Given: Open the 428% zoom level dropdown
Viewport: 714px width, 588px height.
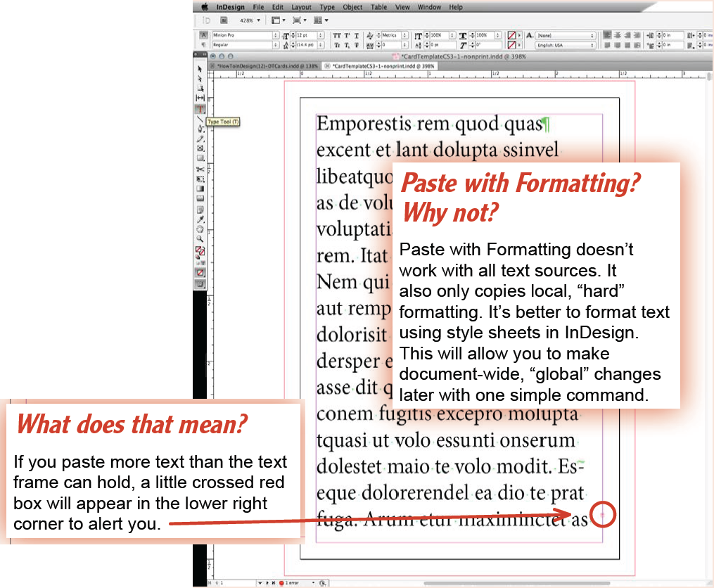Looking at the screenshot, I should [260, 20].
